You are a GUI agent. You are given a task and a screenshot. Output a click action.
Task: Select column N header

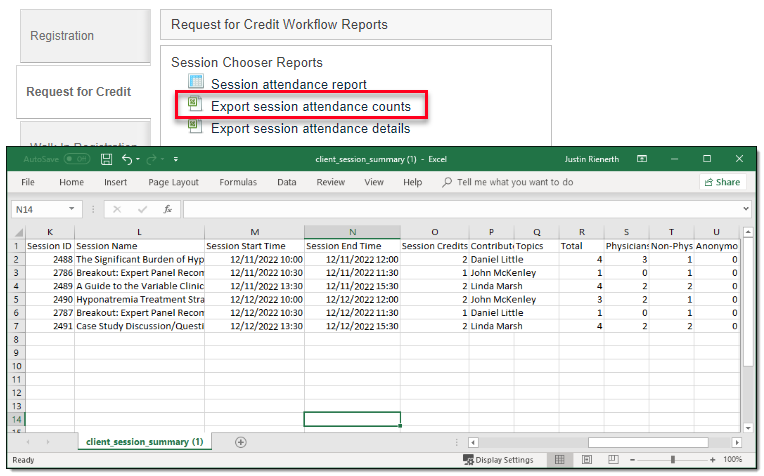[x=352, y=232]
